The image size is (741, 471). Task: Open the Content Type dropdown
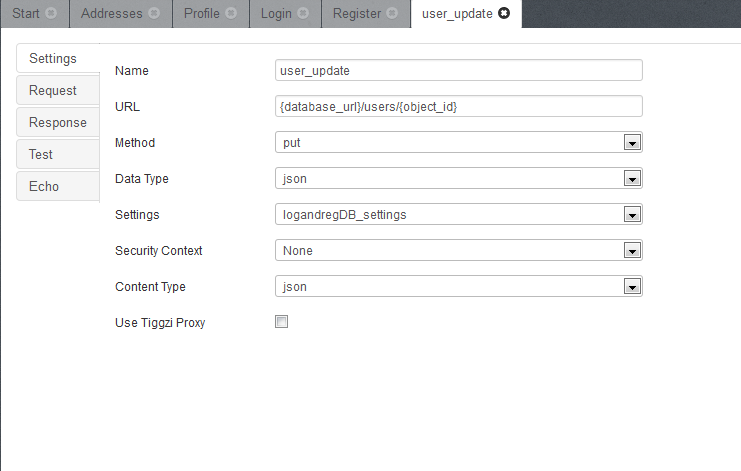(x=631, y=287)
